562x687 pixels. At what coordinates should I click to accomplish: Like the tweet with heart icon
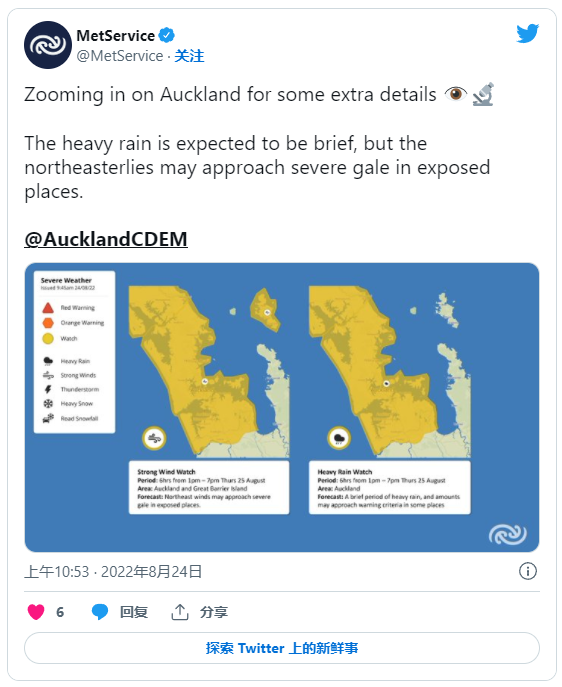coord(36,612)
